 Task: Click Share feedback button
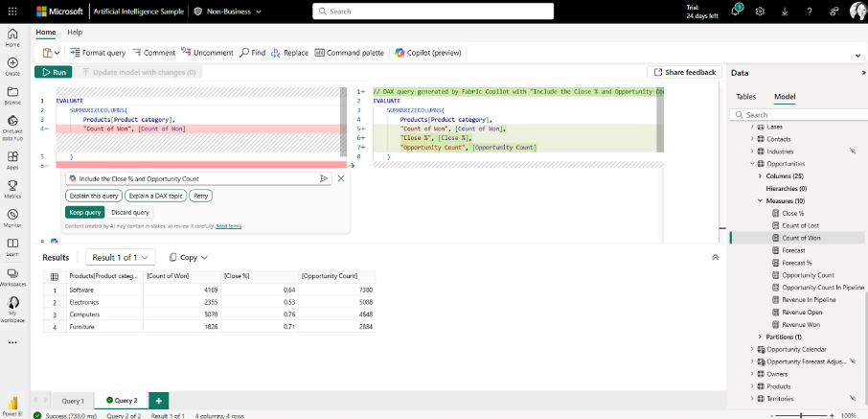(x=685, y=72)
